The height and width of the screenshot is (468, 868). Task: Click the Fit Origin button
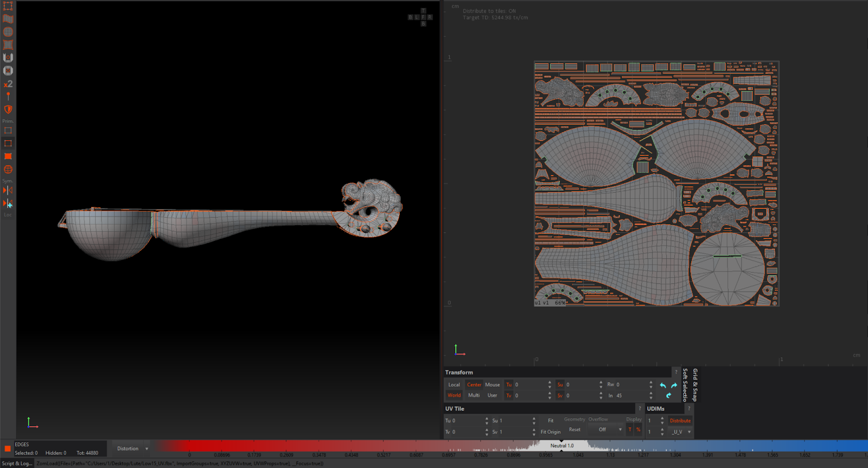[551, 432]
